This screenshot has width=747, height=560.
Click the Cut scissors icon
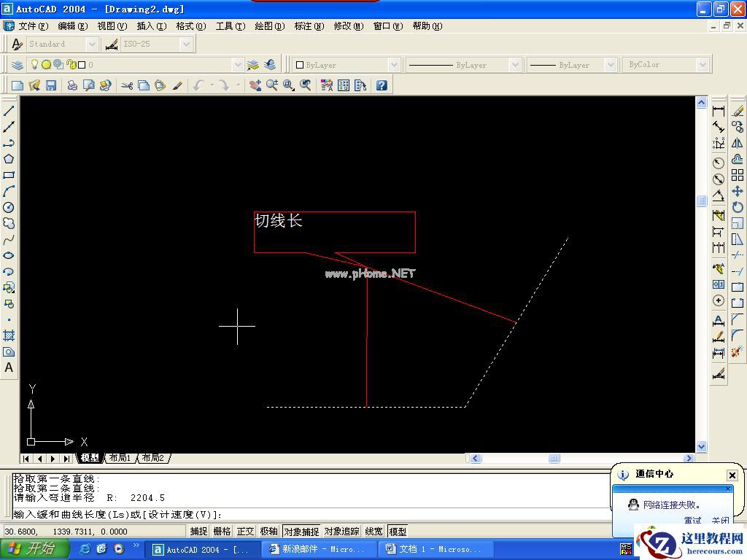coord(127,85)
